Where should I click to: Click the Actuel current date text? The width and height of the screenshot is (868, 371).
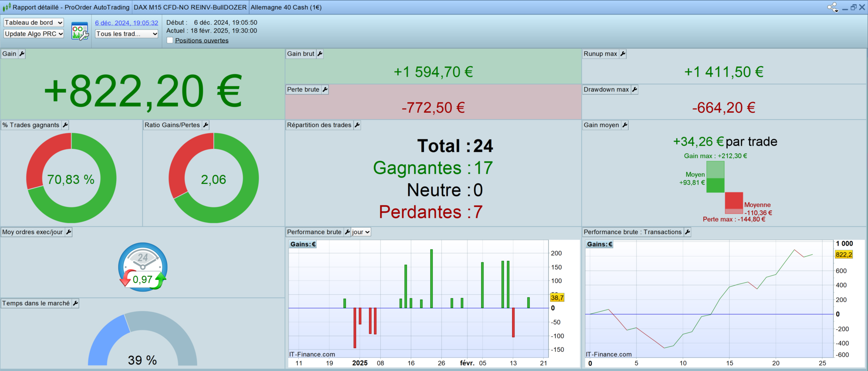(211, 31)
